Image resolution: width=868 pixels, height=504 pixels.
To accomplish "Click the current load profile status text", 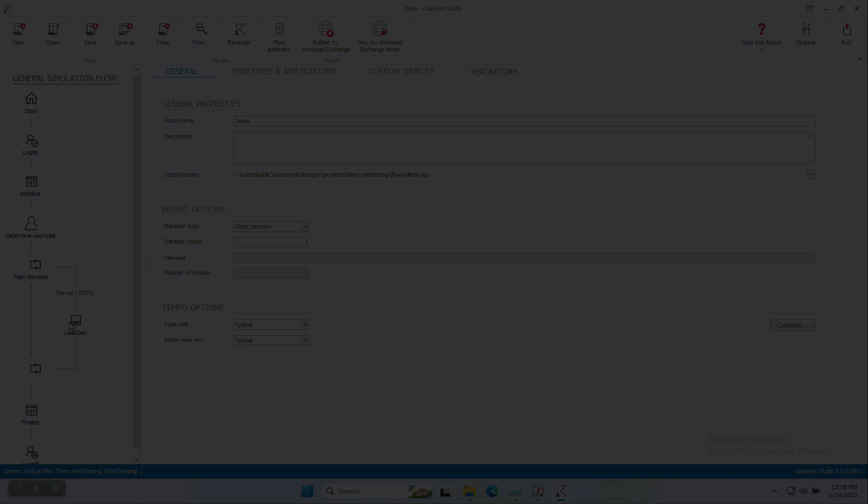I will [71, 471].
